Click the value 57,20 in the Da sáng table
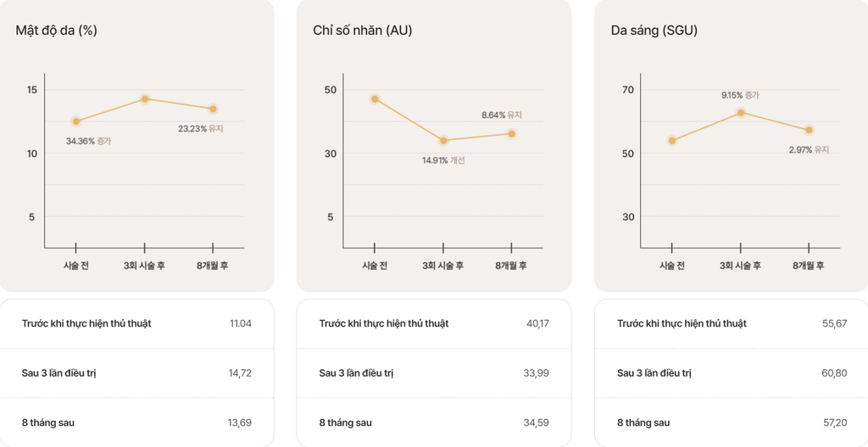This screenshot has height=447, width=868. 834,422
